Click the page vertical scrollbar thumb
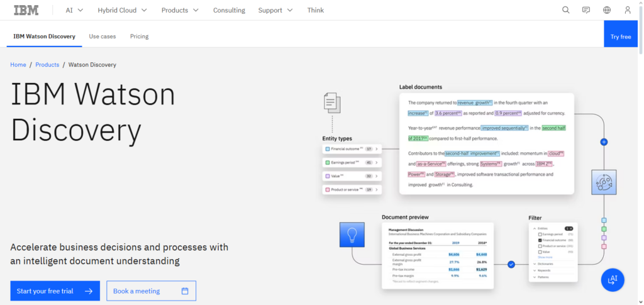Viewport: 644px width, 305px height. tap(641, 31)
